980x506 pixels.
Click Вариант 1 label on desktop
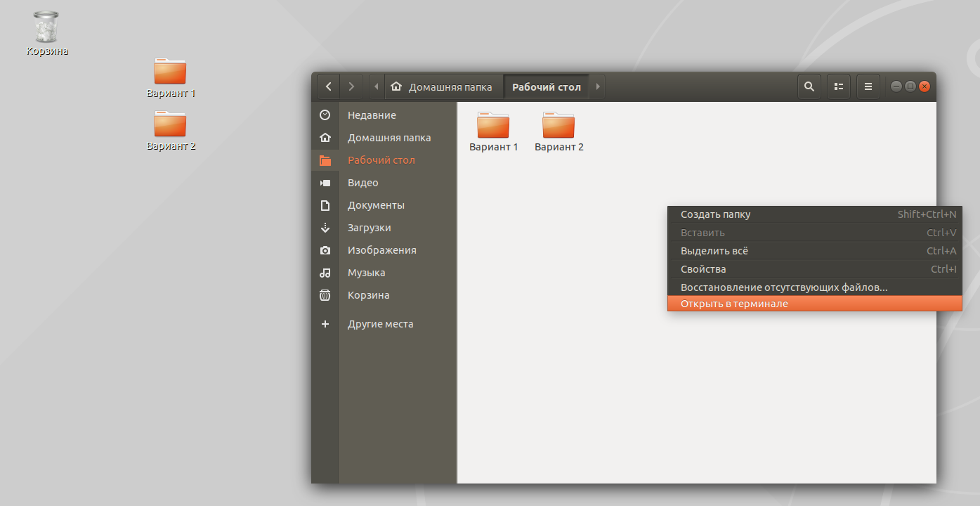click(x=171, y=93)
